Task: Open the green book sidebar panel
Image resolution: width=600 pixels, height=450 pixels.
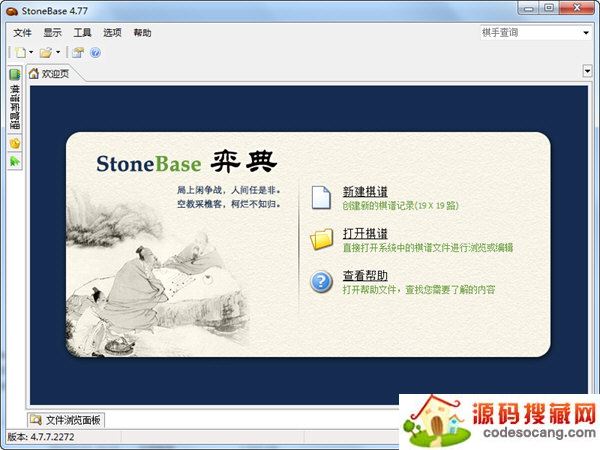Action: tap(15, 99)
